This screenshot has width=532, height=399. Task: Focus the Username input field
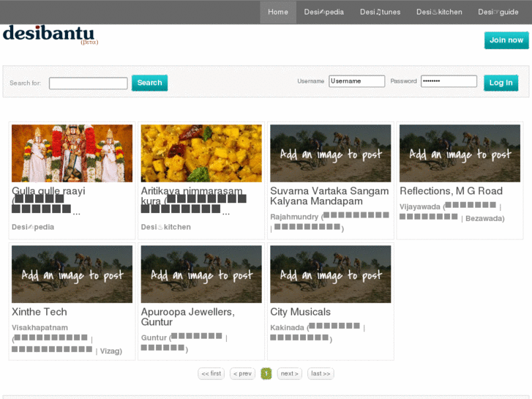(356, 81)
